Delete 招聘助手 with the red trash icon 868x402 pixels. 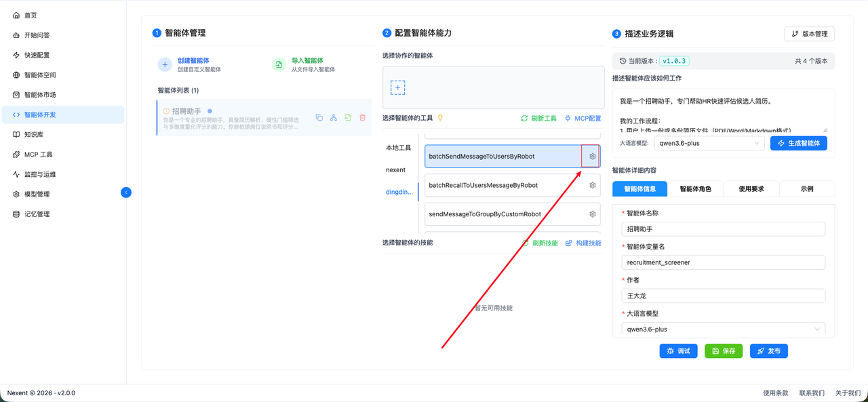pos(362,117)
